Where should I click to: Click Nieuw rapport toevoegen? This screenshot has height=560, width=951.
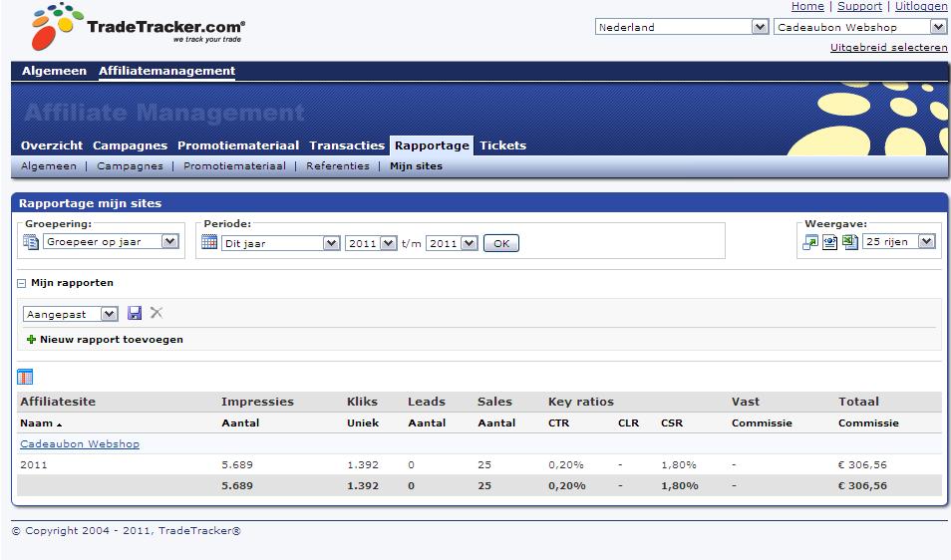[112, 340]
